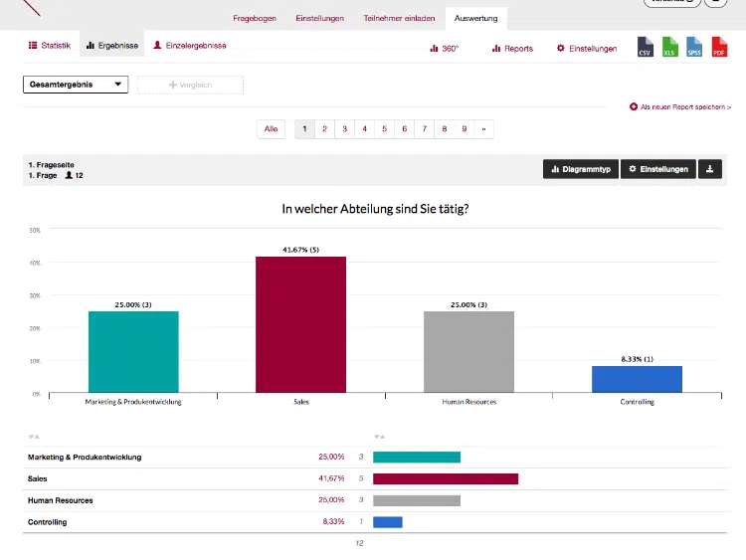This screenshot has height=560, width=746.
Task: Export results as CSV file
Action: (646, 47)
